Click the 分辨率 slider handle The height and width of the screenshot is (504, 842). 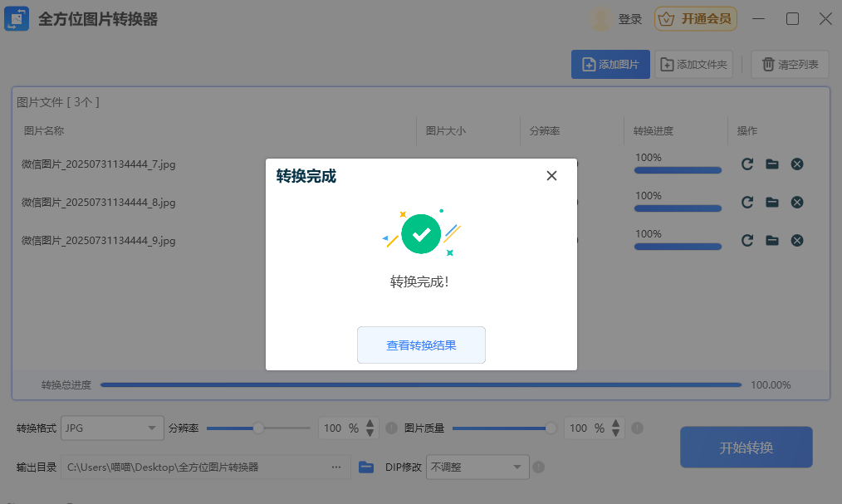pyautogui.click(x=258, y=428)
